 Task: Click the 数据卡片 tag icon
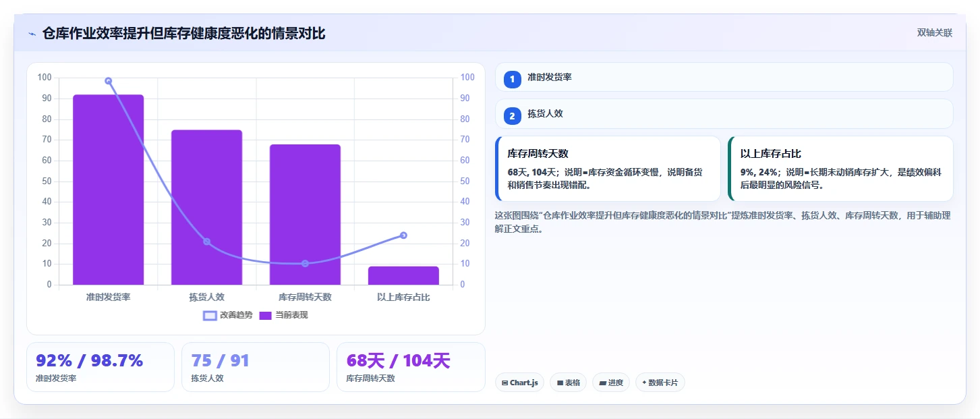click(x=644, y=383)
